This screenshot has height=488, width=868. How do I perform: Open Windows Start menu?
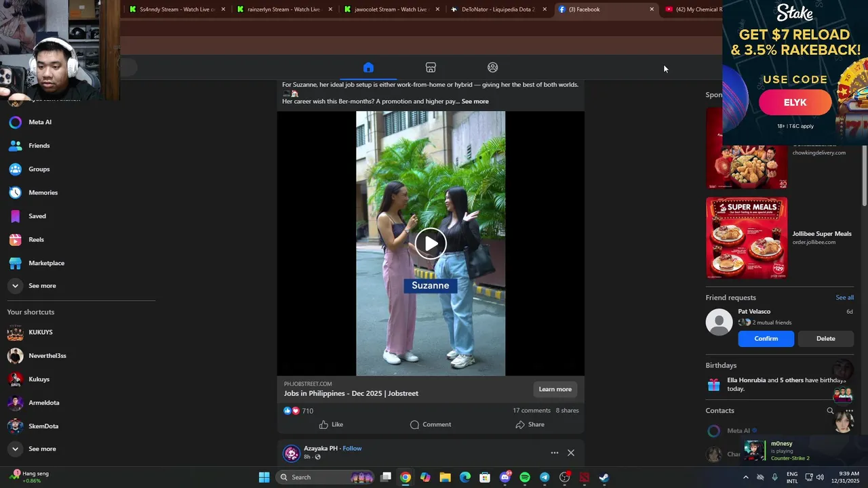coord(264,477)
